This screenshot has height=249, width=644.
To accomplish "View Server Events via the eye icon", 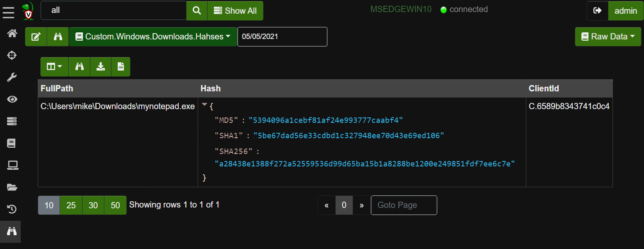I will point(11,99).
